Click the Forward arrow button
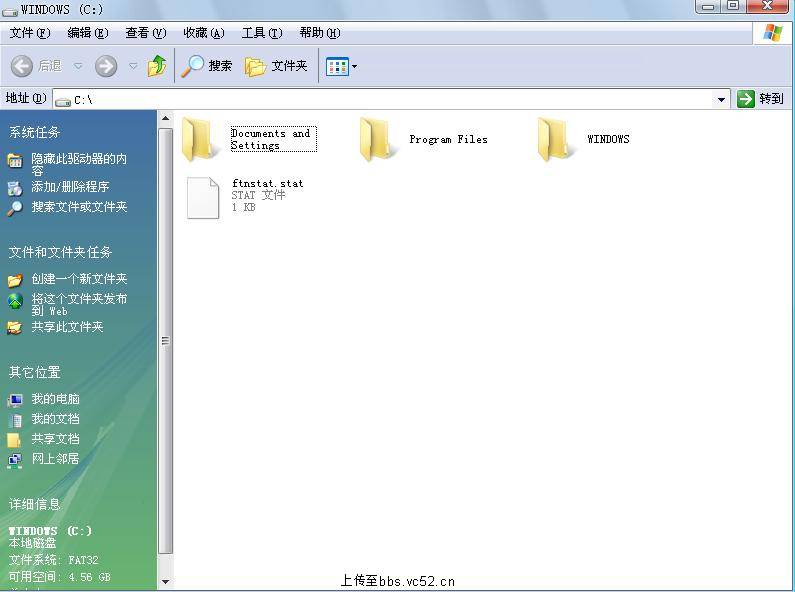This screenshot has height=592, width=795. [106, 66]
